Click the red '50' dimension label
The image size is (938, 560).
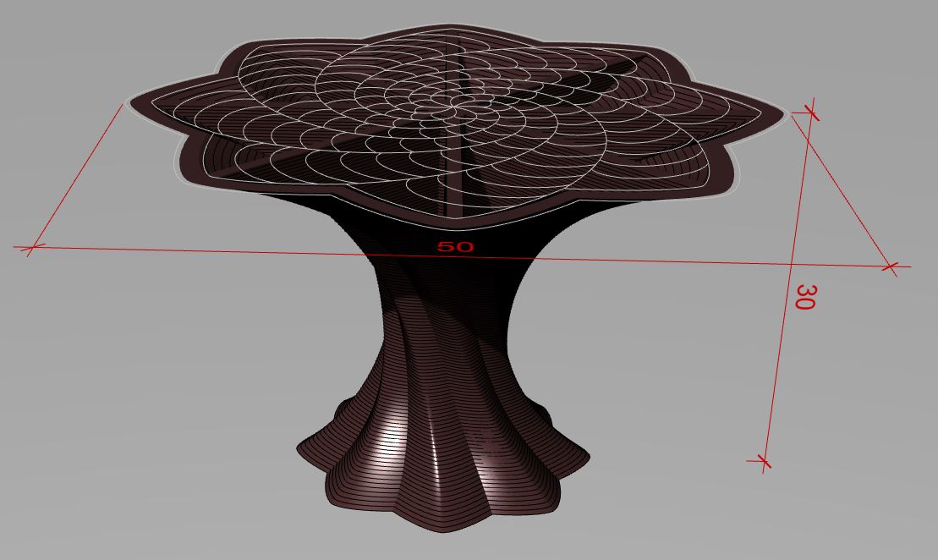coord(455,246)
